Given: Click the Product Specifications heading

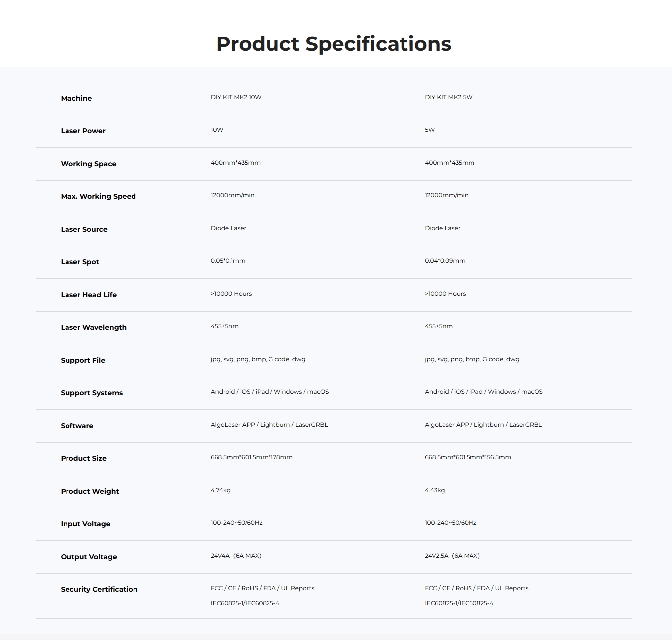Looking at the screenshot, I should [x=334, y=44].
